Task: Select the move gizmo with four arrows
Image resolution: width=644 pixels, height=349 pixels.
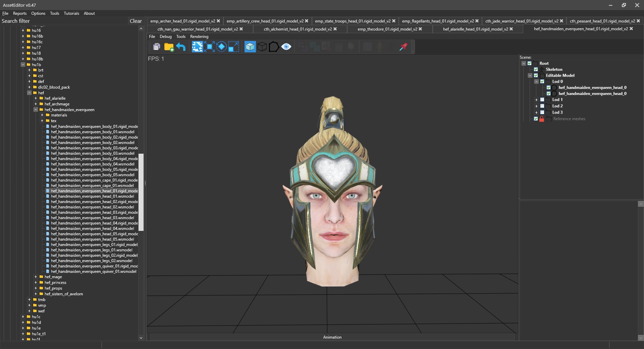Action: [209, 47]
